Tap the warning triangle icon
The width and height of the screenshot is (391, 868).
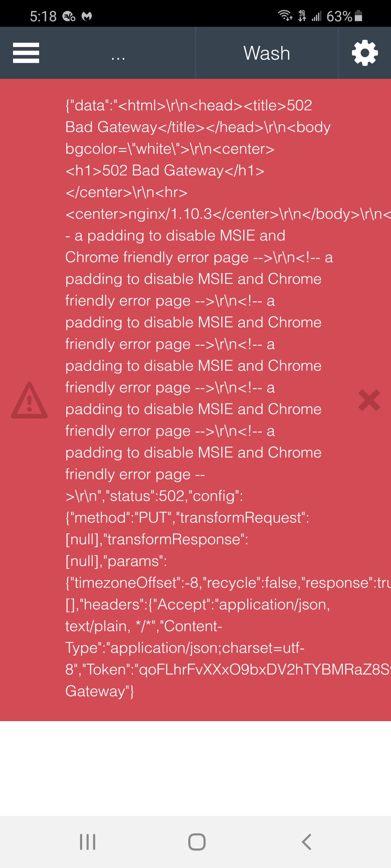click(29, 400)
